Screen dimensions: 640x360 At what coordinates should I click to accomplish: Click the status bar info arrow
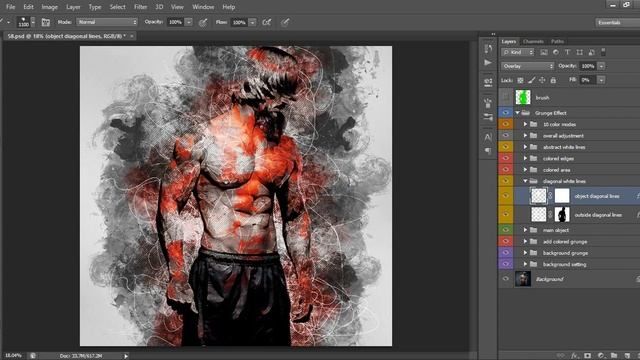(126, 356)
